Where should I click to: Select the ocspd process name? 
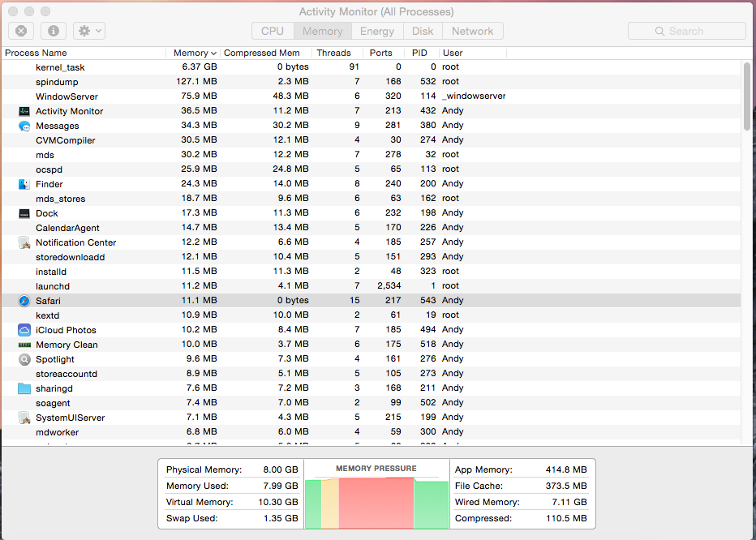click(x=49, y=169)
